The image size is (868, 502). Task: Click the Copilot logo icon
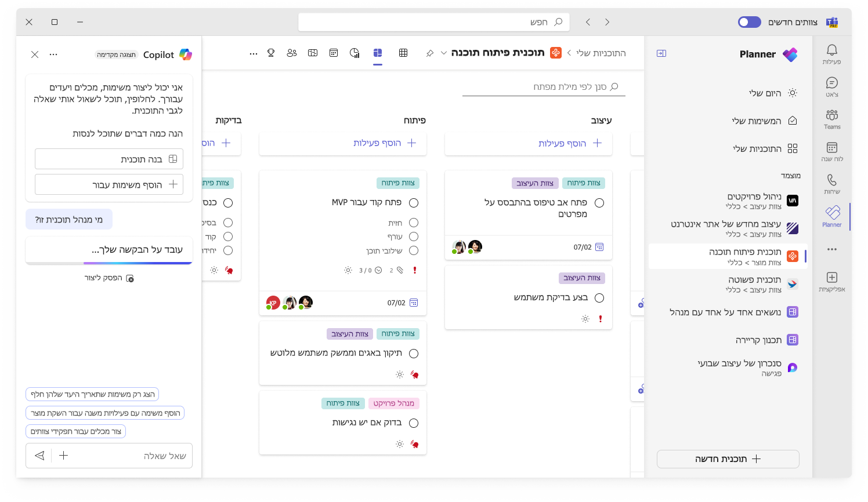point(186,54)
